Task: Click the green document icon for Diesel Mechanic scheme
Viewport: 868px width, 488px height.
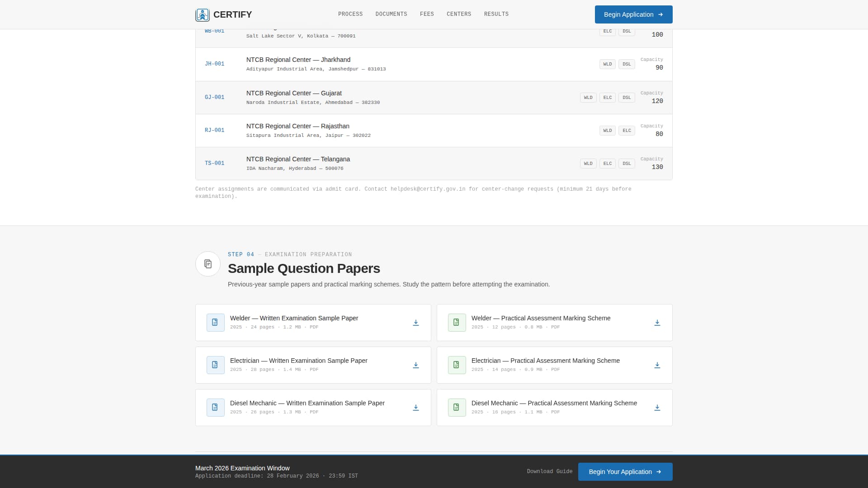Action: 457,408
